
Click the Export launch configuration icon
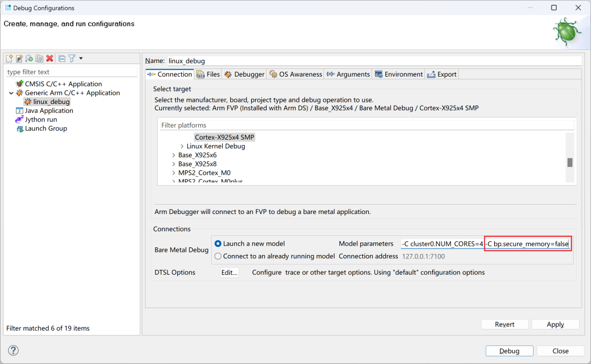pos(29,59)
